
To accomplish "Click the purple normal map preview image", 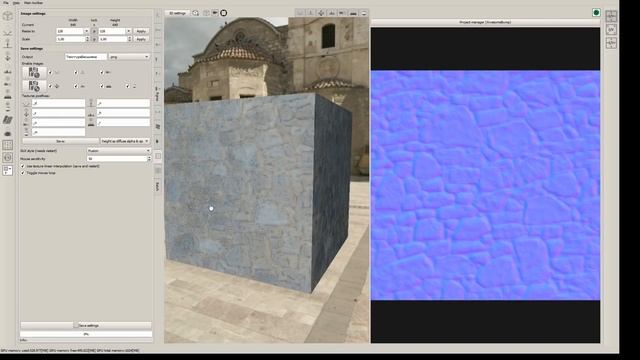I will pos(485,185).
